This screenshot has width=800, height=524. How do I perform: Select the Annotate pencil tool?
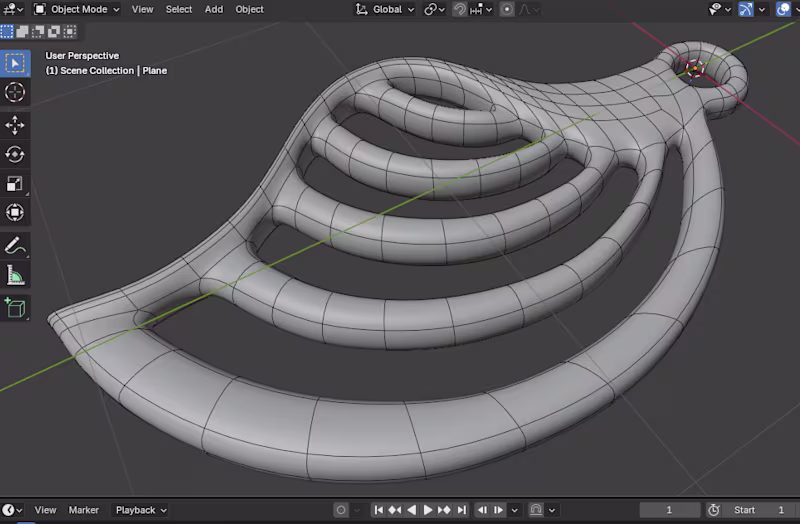click(x=15, y=245)
